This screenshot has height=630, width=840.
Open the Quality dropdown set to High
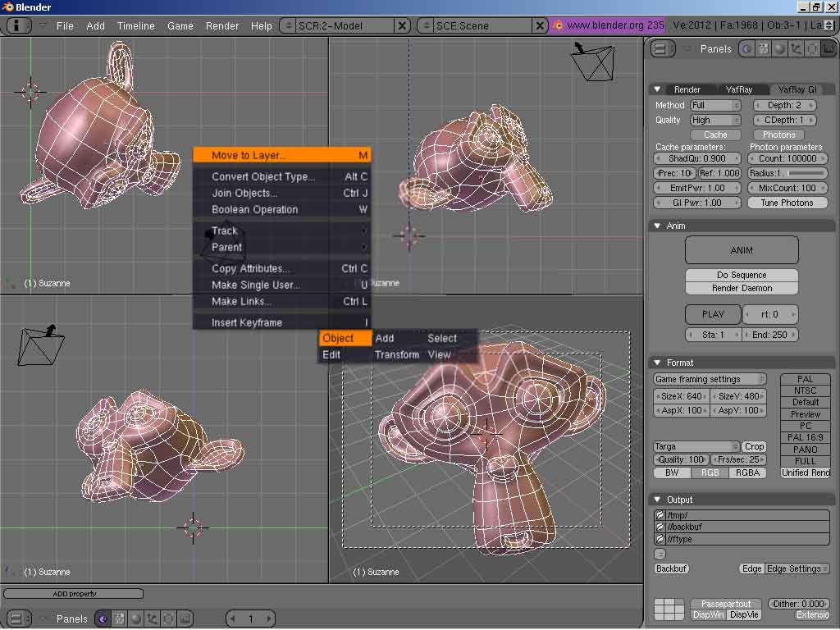(714, 120)
